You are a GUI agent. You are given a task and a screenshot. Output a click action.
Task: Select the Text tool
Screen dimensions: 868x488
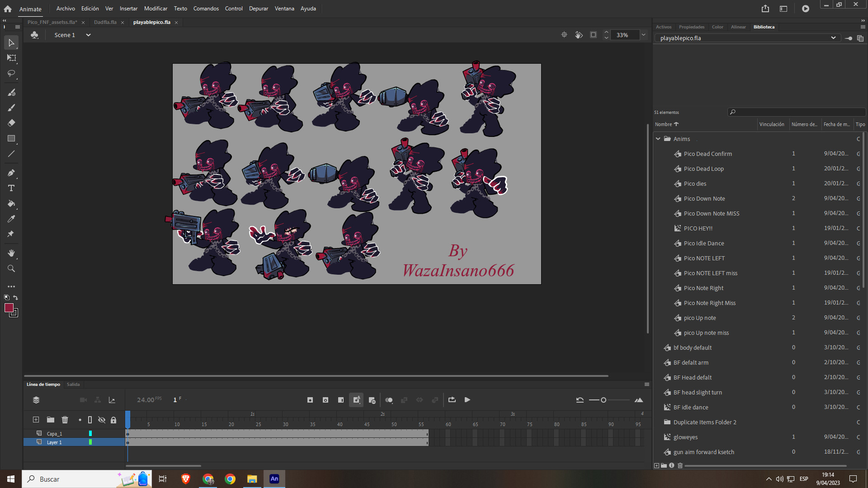[11, 188]
